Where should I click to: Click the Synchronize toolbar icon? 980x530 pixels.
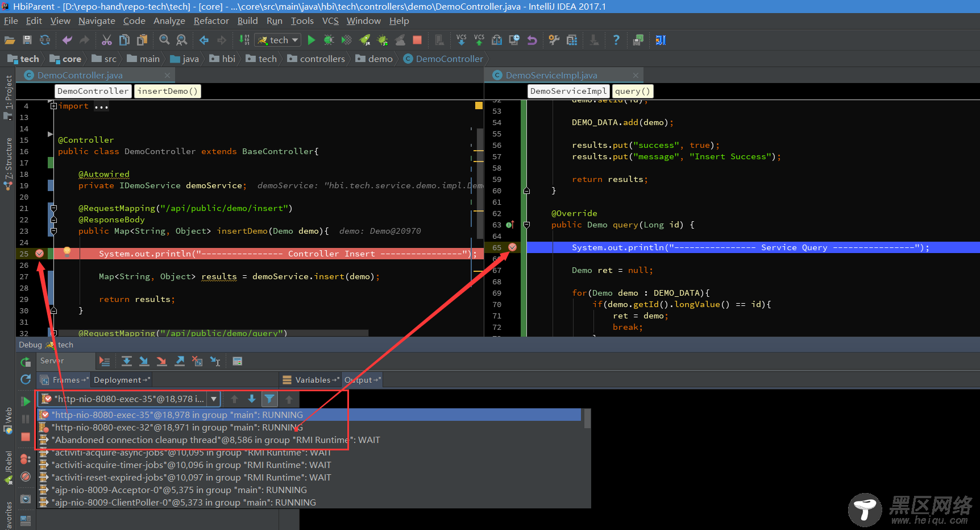[x=44, y=40]
